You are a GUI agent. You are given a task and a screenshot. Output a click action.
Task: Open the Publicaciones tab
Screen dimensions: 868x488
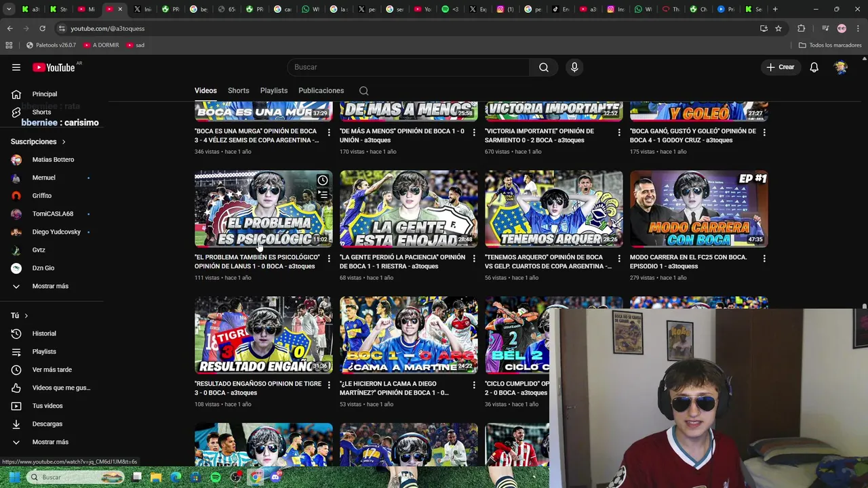click(321, 91)
